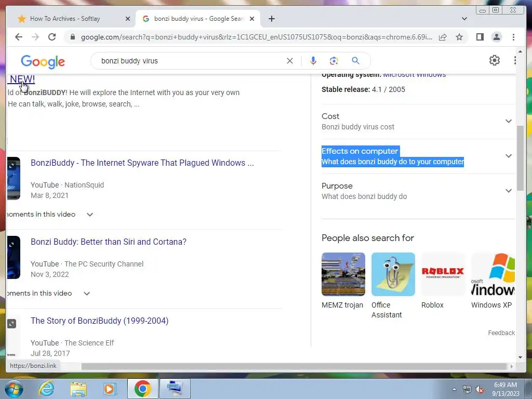
Task: Start voice search with microphone icon
Action: [313, 61]
